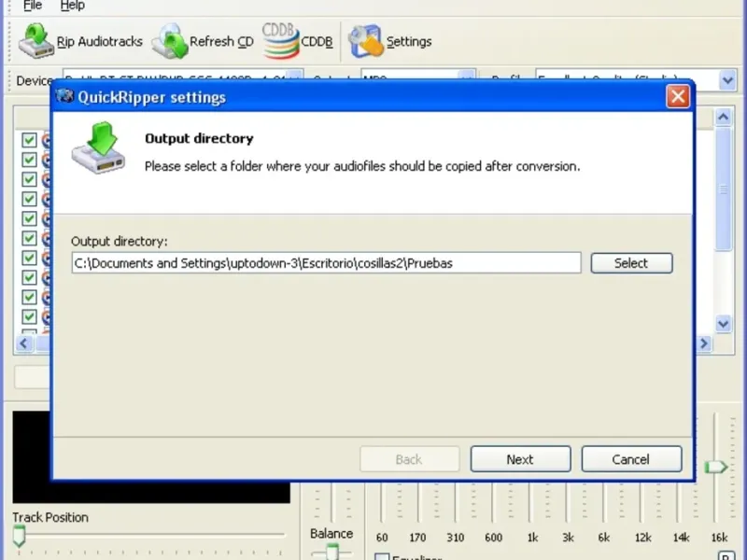This screenshot has width=747, height=560.
Task: Click the Cancel button in settings dialog
Action: point(631,459)
